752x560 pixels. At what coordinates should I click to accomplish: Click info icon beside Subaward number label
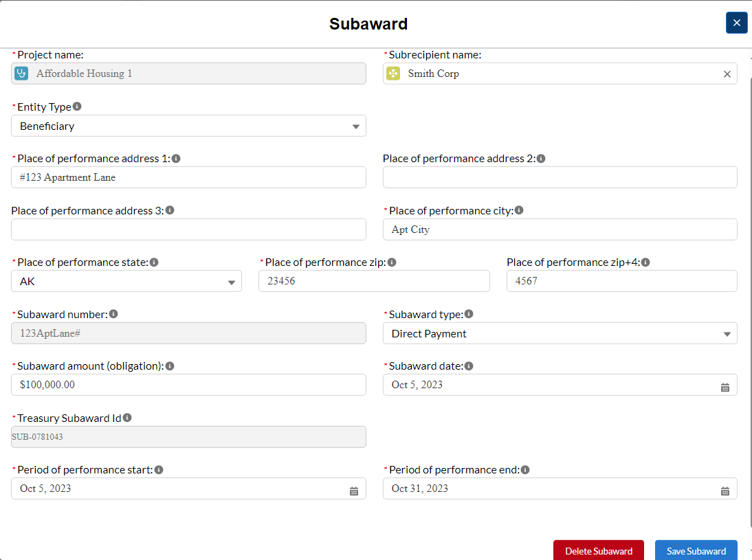(x=113, y=314)
